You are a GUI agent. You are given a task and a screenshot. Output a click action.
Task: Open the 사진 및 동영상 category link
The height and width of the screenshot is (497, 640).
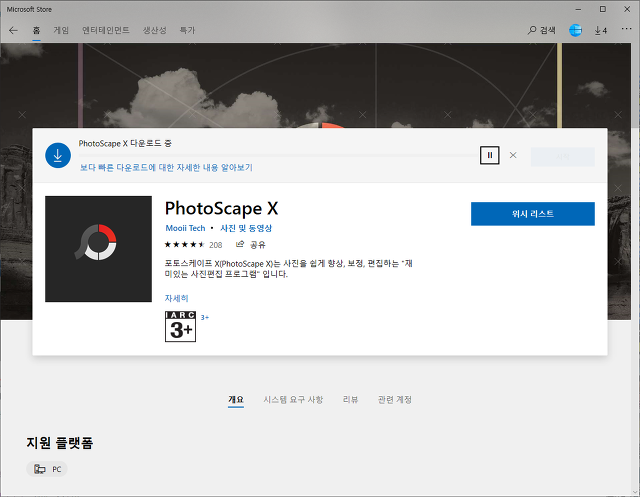(246, 228)
